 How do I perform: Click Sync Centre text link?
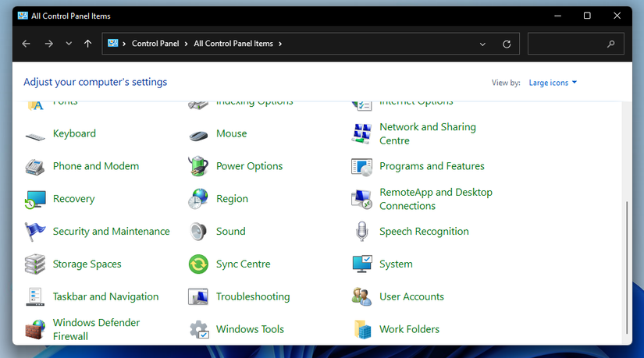[243, 264]
